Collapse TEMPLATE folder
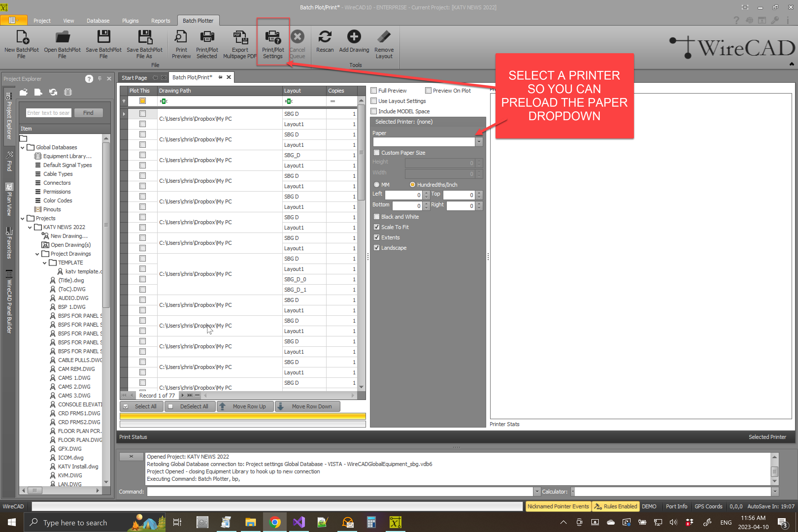This screenshot has height=532, width=798. pos(45,263)
